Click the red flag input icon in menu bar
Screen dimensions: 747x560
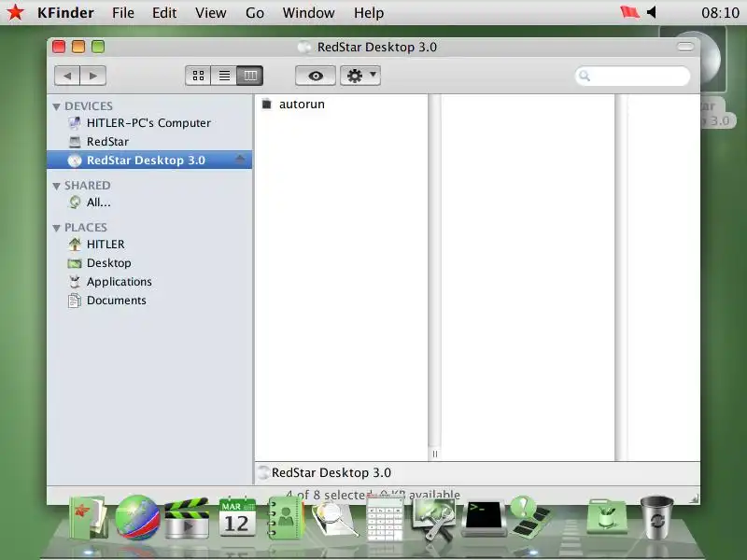629,12
